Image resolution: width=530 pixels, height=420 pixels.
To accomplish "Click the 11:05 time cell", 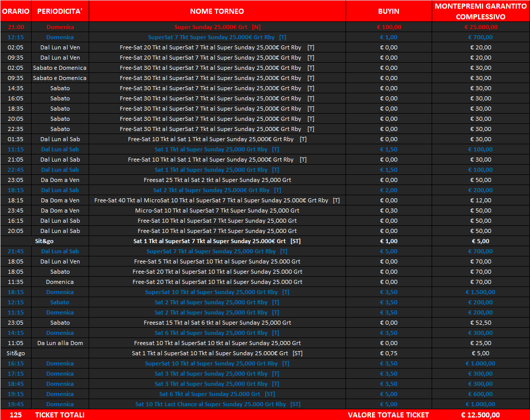I will [x=16, y=343].
